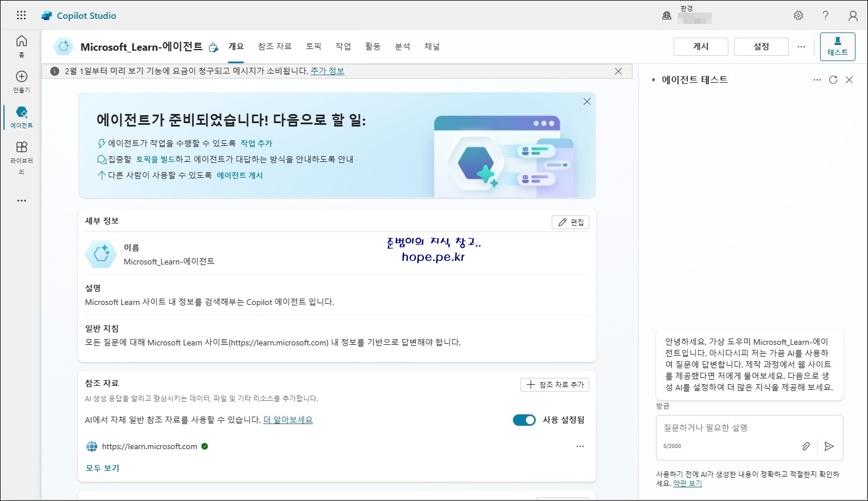Switch to the Topics (토픽) tab
868x501 pixels.
click(x=313, y=47)
